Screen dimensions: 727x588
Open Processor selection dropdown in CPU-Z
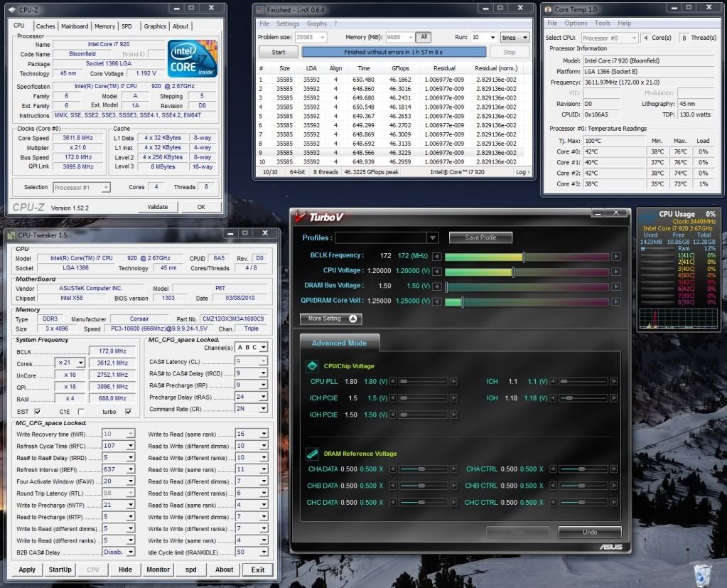pyautogui.click(x=106, y=187)
